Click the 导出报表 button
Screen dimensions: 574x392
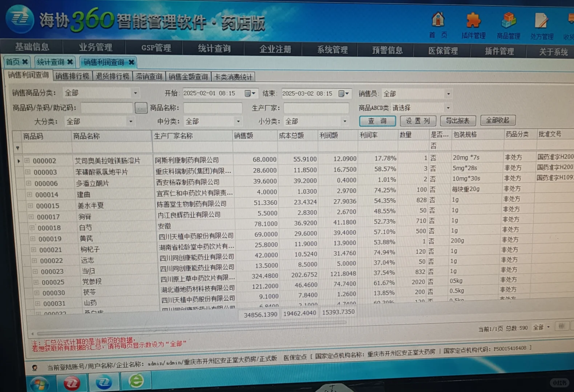[x=457, y=121]
